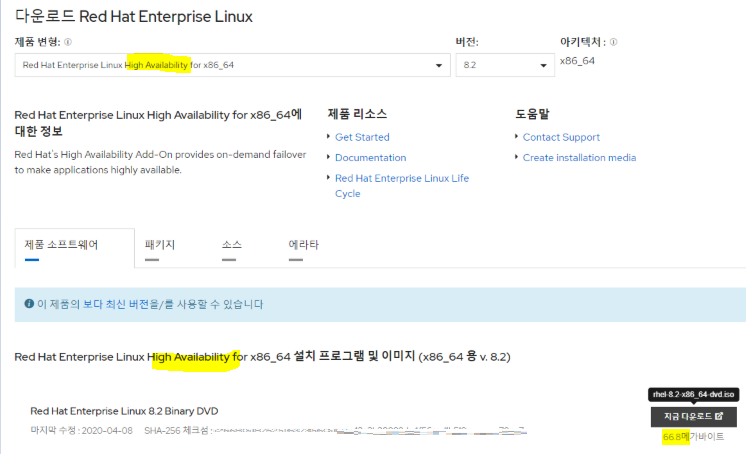Open Red Hat Enterprise Linux Life Cycle link
756x454 pixels.
(x=402, y=186)
